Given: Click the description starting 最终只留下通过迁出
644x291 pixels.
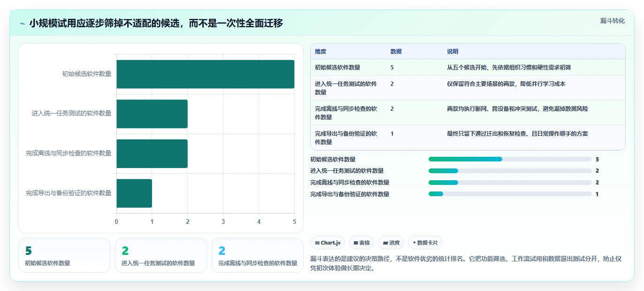Looking at the screenshot, I should [517, 134].
